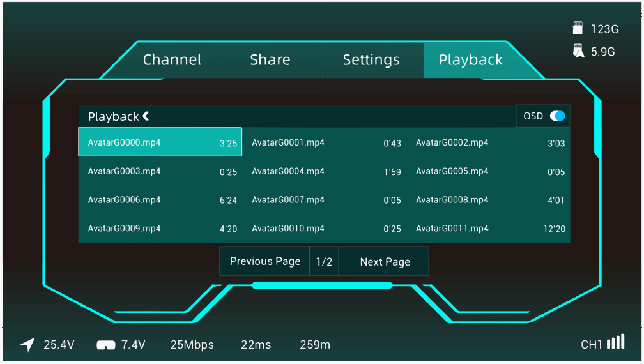Click the back arrow beside Playback title
644x364 pixels.
click(146, 116)
